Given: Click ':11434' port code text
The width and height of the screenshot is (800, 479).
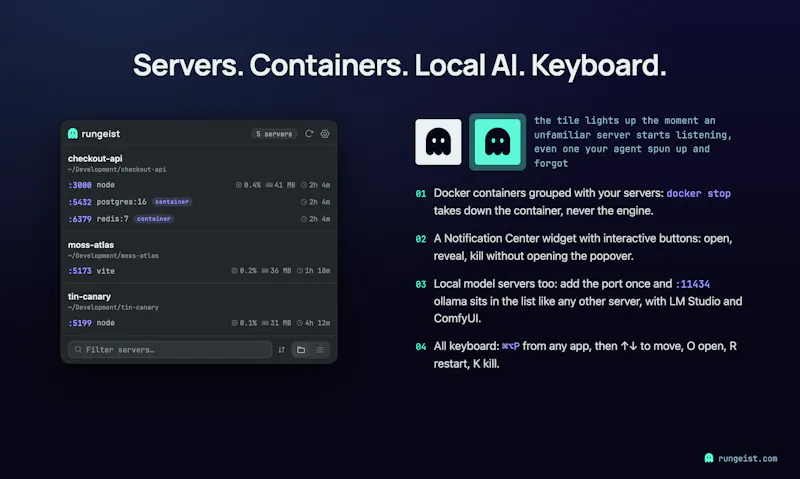Looking at the screenshot, I should coord(692,284).
